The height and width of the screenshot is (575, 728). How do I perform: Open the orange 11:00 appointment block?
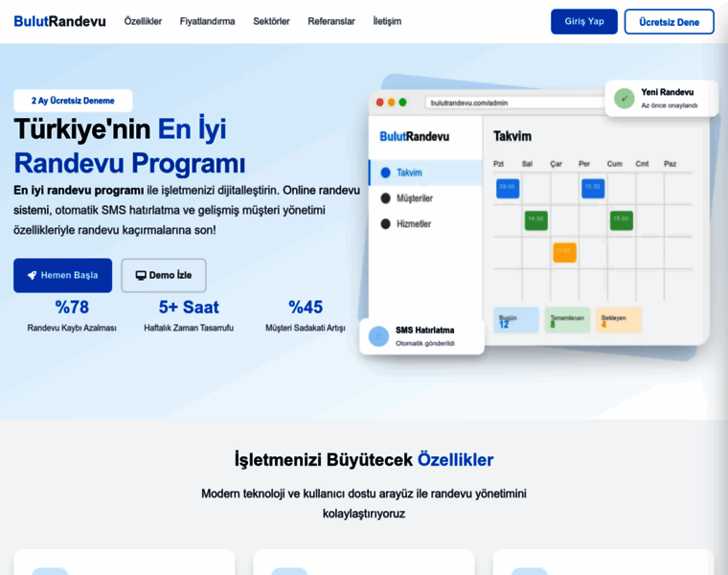(x=564, y=252)
